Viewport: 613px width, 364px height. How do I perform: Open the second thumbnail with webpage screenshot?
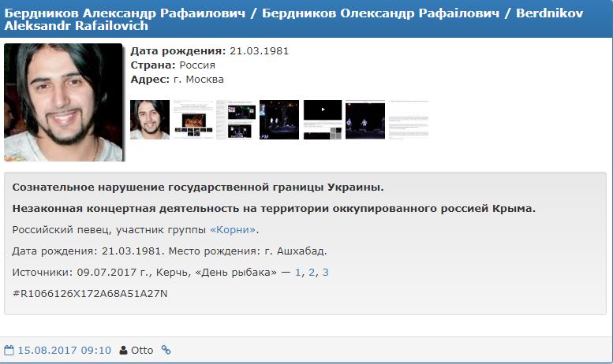[193, 120]
